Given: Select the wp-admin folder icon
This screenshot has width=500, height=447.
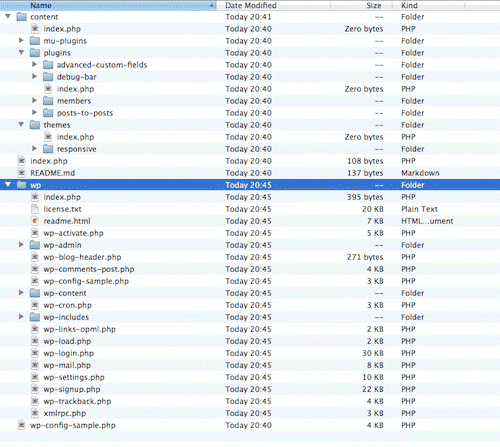Looking at the screenshot, I should 35,245.
